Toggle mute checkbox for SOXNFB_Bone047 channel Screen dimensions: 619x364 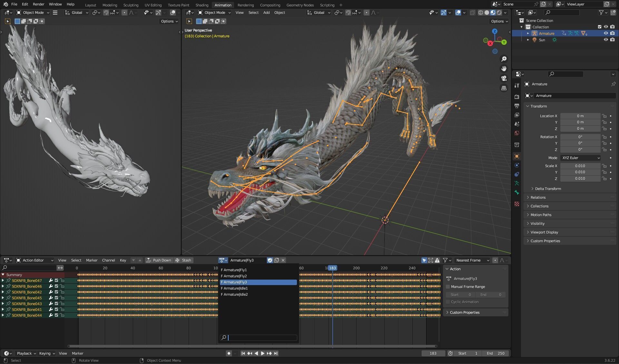tap(56, 281)
